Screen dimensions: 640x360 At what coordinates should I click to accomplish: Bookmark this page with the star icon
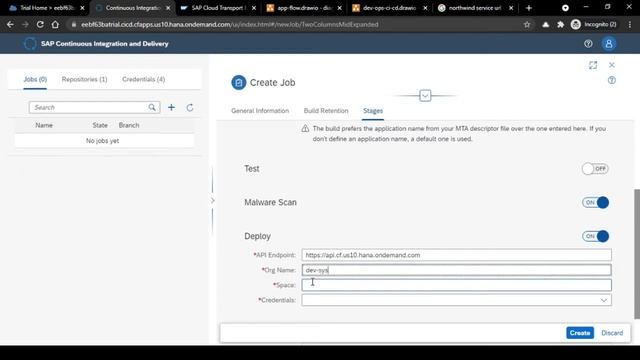[x=527, y=24]
